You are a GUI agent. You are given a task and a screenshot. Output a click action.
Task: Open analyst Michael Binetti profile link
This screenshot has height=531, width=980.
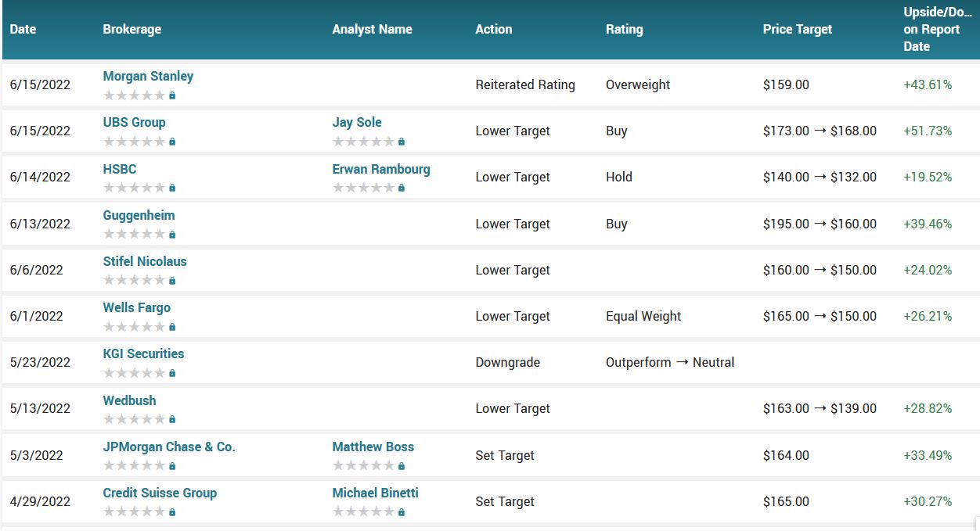(x=375, y=493)
